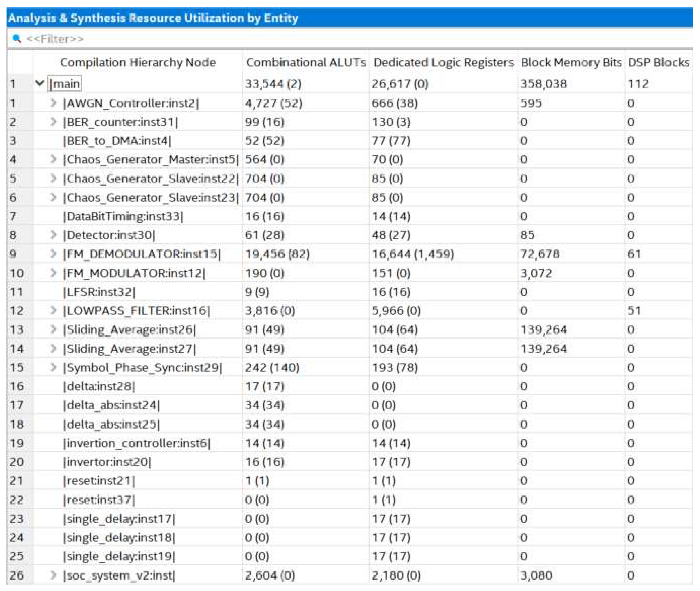The height and width of the screenshot is (591, 700).
Task: Collapse the |main hierarchy node
Action: 40,83
